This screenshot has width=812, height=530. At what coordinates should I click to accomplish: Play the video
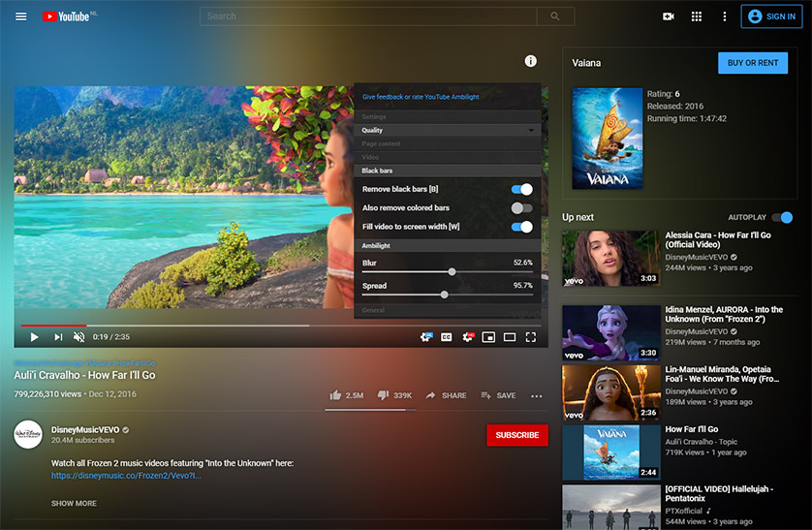[x=34, y=337]
